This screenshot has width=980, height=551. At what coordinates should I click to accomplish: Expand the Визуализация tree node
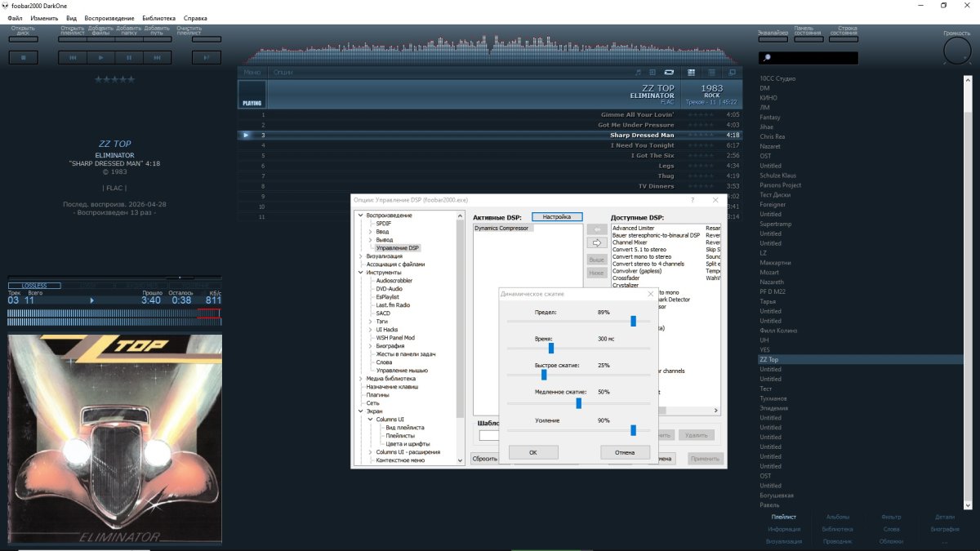(x=360, y=256)
